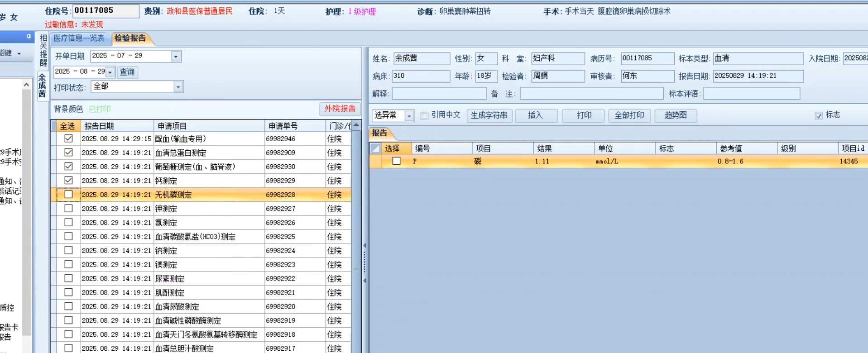Click the 申请单号 column header
Image resolution: width=868 pixels, height=353 pixels.
pyautogui.click(x=295, y=126)
